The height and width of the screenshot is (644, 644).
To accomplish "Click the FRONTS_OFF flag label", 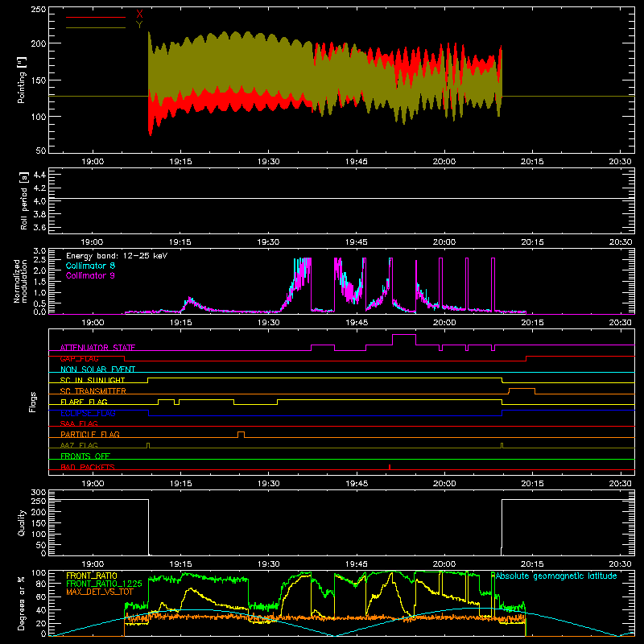I will coord(85,456).
